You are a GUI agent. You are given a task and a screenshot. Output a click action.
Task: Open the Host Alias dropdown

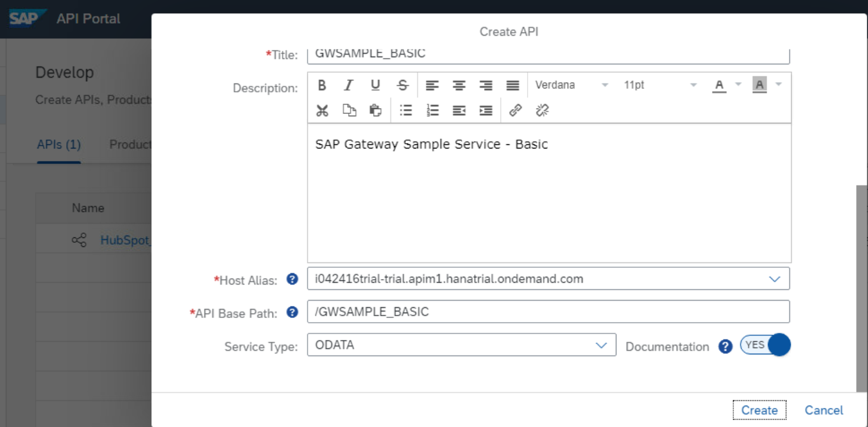(774, 279)
